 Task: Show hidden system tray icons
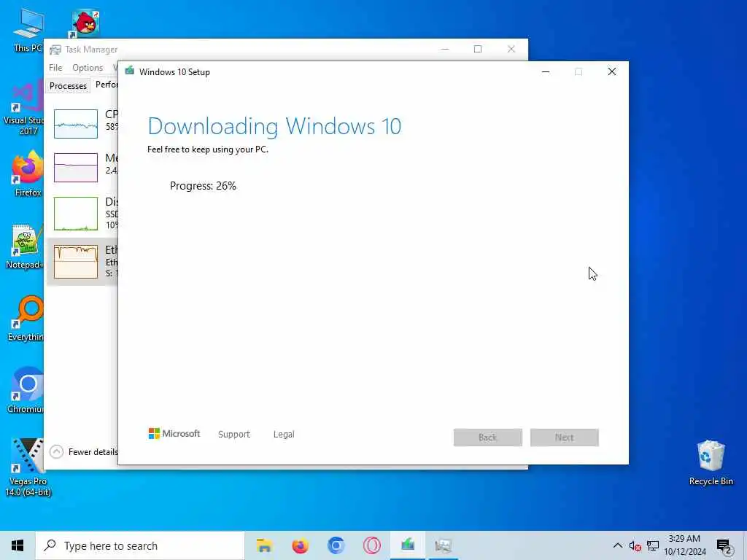coord(617,545)
